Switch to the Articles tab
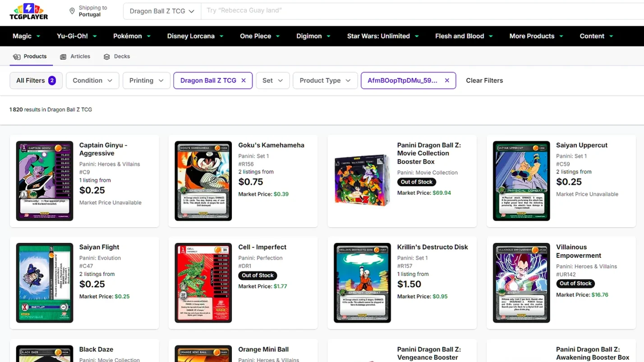This screenshot has width=644, height=362. tap(75, 57)
